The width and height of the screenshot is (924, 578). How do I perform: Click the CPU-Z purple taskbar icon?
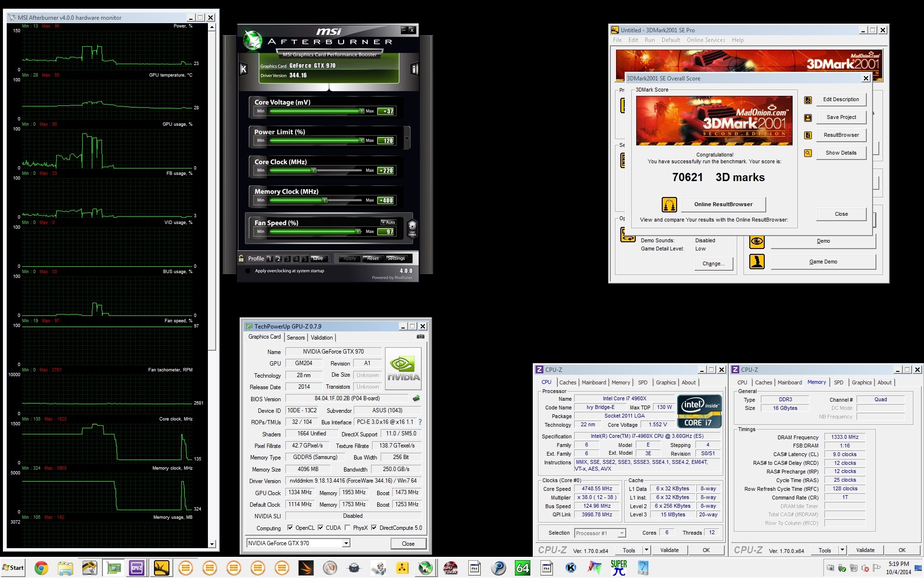click(137, 568)
